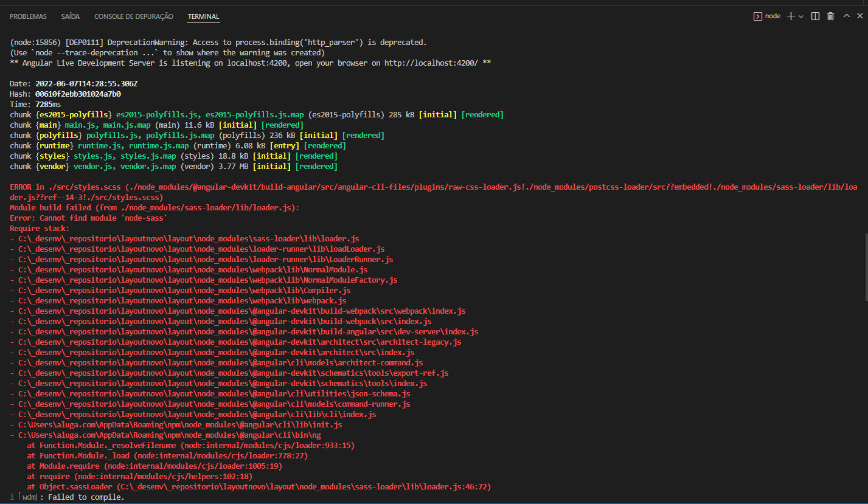The width and height of the screenshot is (868, 504).
Task: Click the "Failed to compile." message
Action: point(86,497)
